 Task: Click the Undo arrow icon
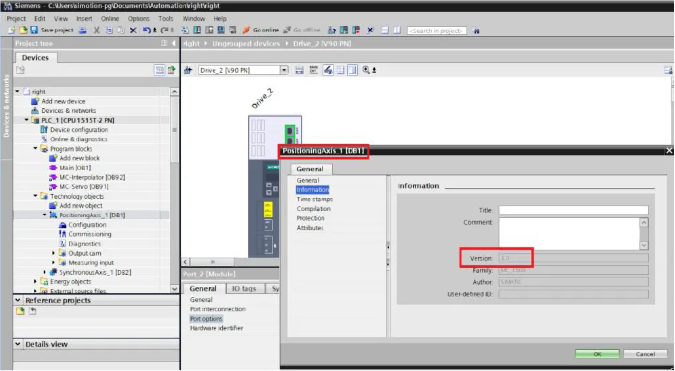(x=147, y=30)
